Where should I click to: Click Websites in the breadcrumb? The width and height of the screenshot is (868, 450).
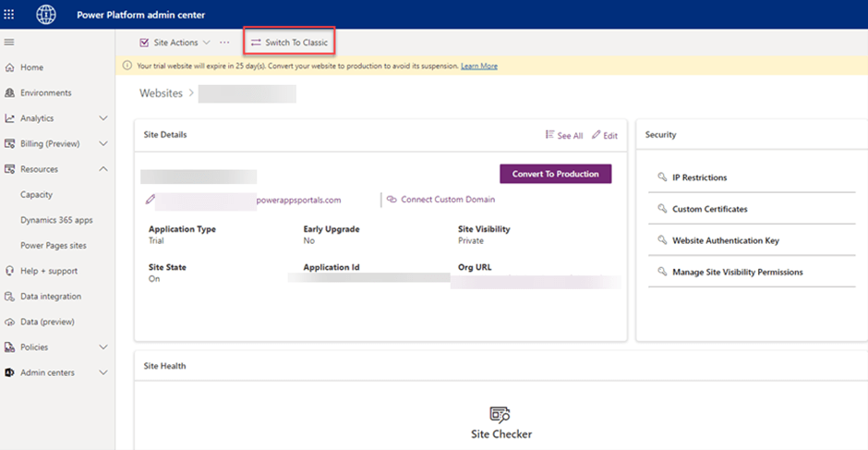[x=161, y=93]
